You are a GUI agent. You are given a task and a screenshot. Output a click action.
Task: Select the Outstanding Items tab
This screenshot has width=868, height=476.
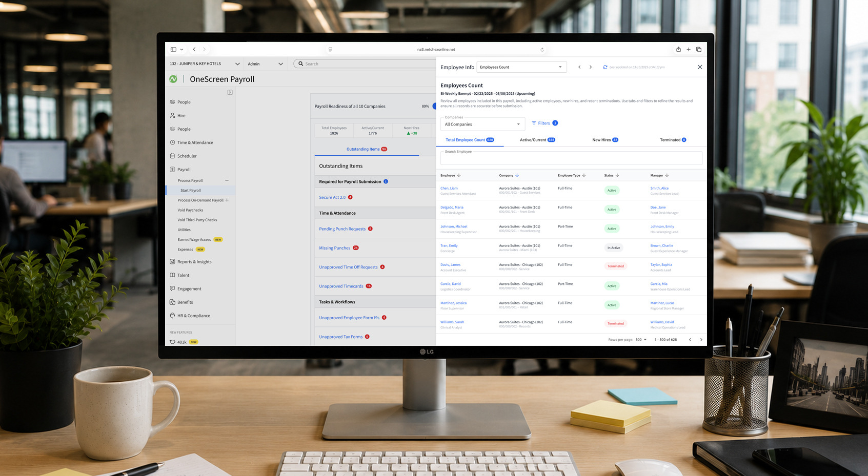coord(367,149)
